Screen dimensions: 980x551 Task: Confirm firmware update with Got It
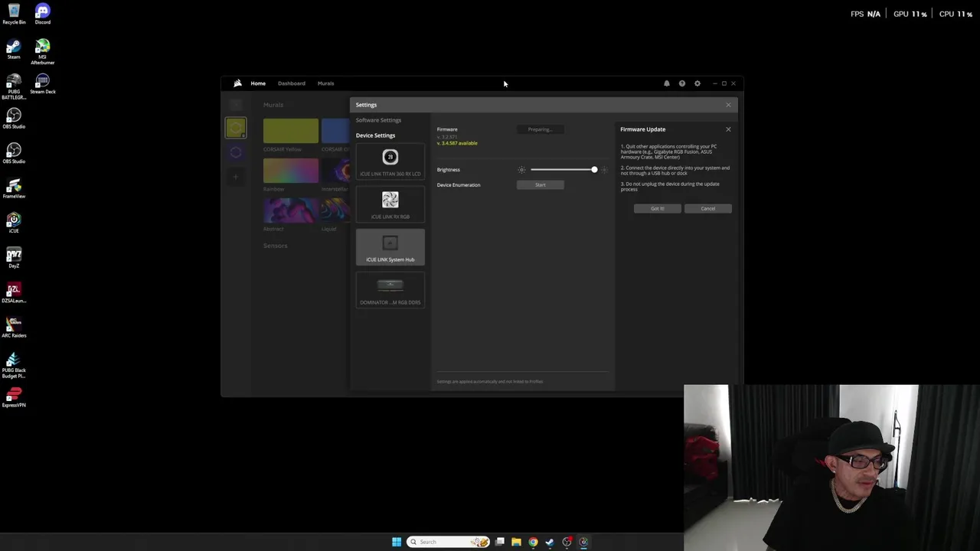(x=657, y=209)
